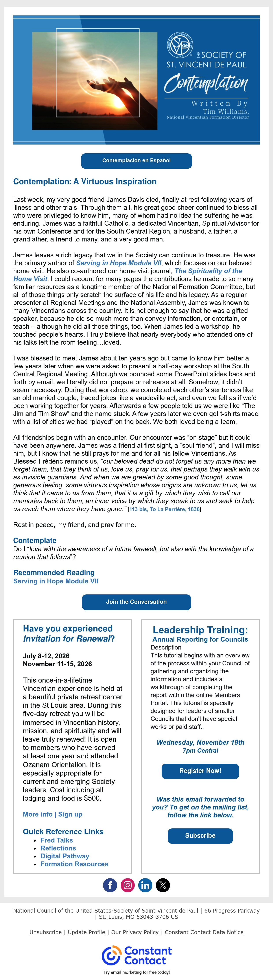Image resolution: width=273 pixels, height=980 pixels.
Task: Open the italic Serving in Hope Module VII link
Action: [119, 263]
